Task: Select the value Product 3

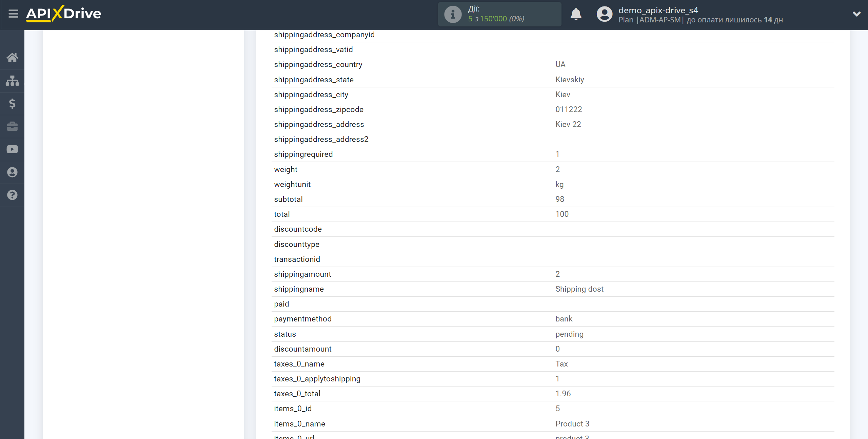Action: 572,424
